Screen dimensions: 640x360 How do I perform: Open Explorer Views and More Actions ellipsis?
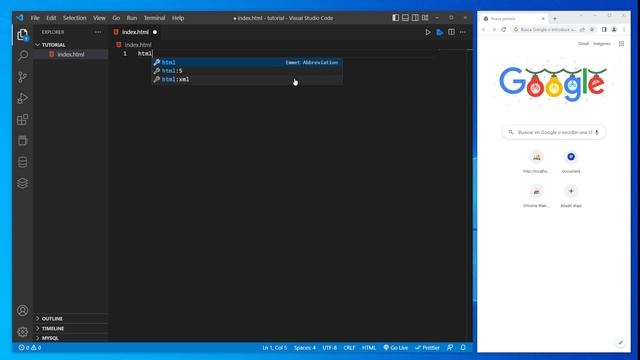coord(98,32)
